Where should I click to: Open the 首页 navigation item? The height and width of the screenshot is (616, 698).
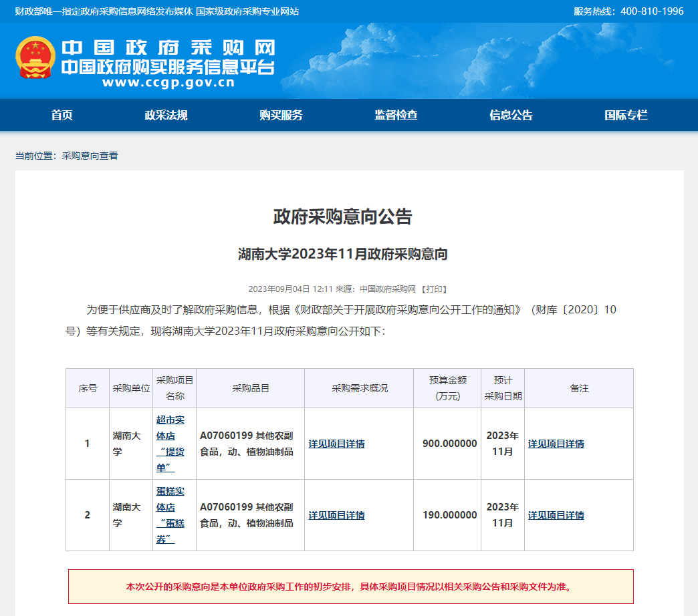[62, 115]
